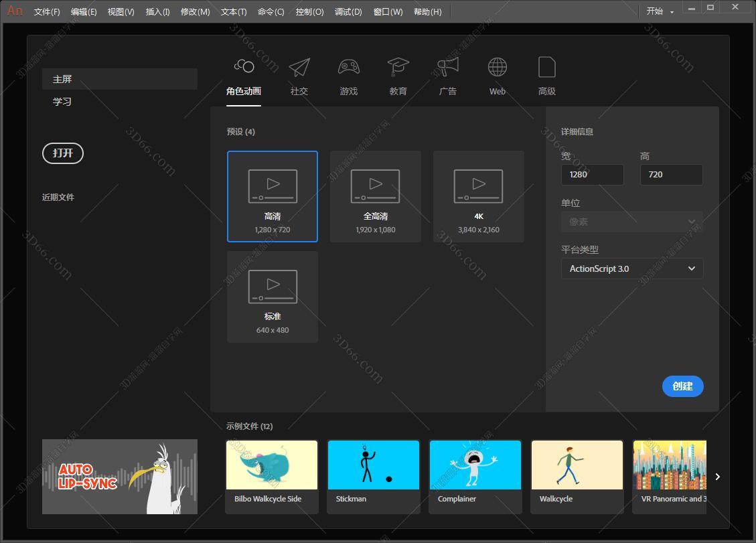Click the 游戏 gamepad icon
Viewport: 756px width, 543px height.
(348, 66)
